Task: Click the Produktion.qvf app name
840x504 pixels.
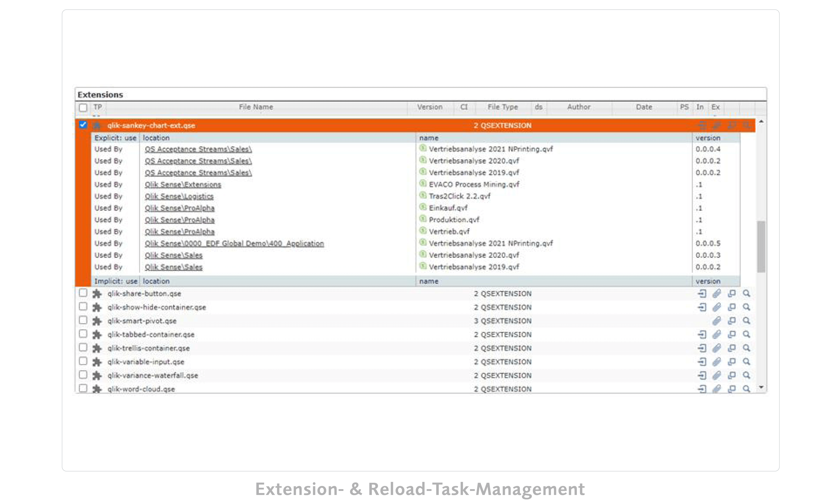Action: (x=454, y=220)
